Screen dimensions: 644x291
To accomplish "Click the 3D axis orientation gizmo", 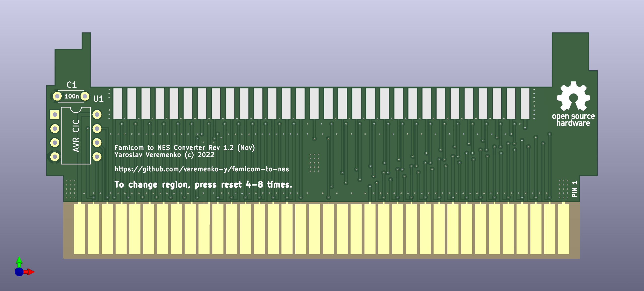I will (24, 267).
